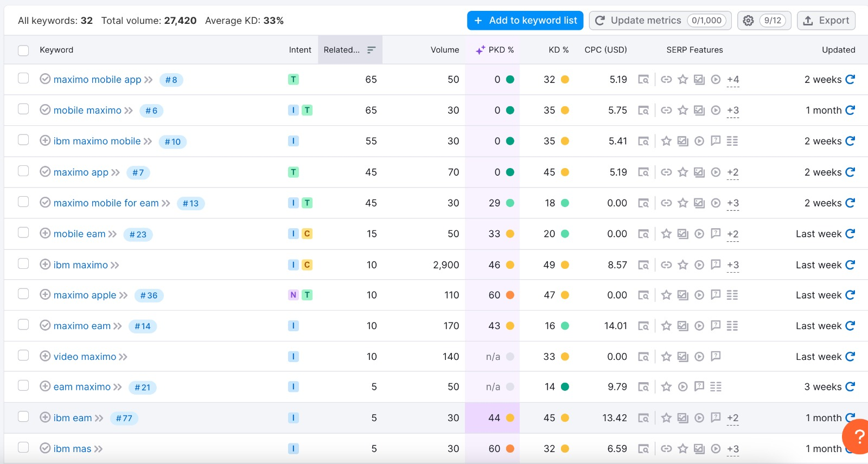Expand chevrons next to maximo mobile app
868x464 pixels.
coord(149,80)
